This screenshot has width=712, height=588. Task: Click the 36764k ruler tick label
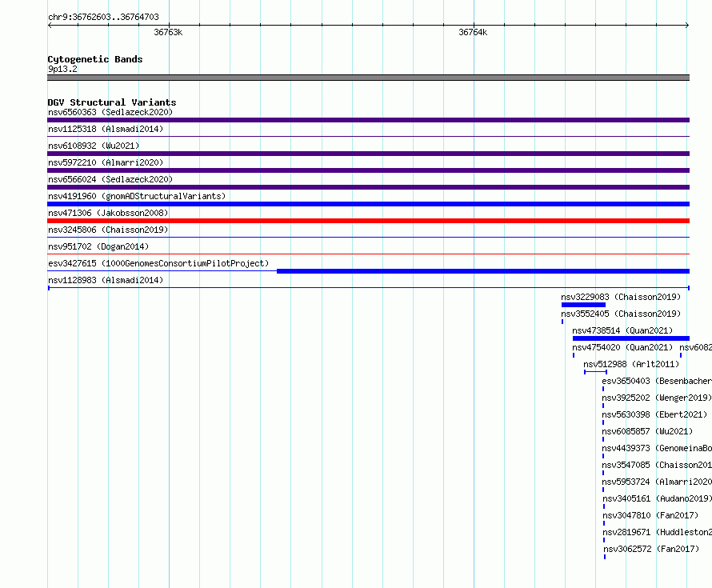[x=473, y=32]
